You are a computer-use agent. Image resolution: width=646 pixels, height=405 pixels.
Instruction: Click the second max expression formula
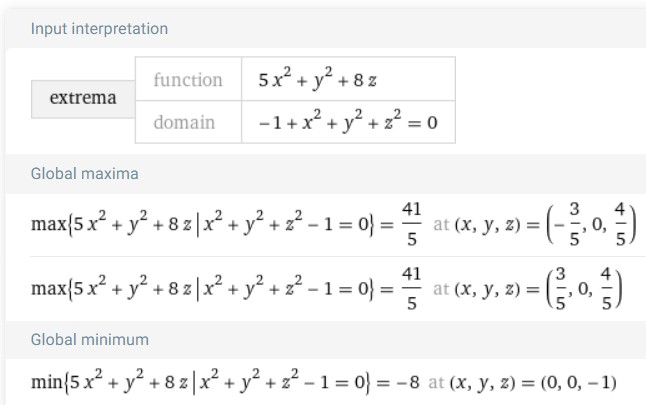coord(203,288)
